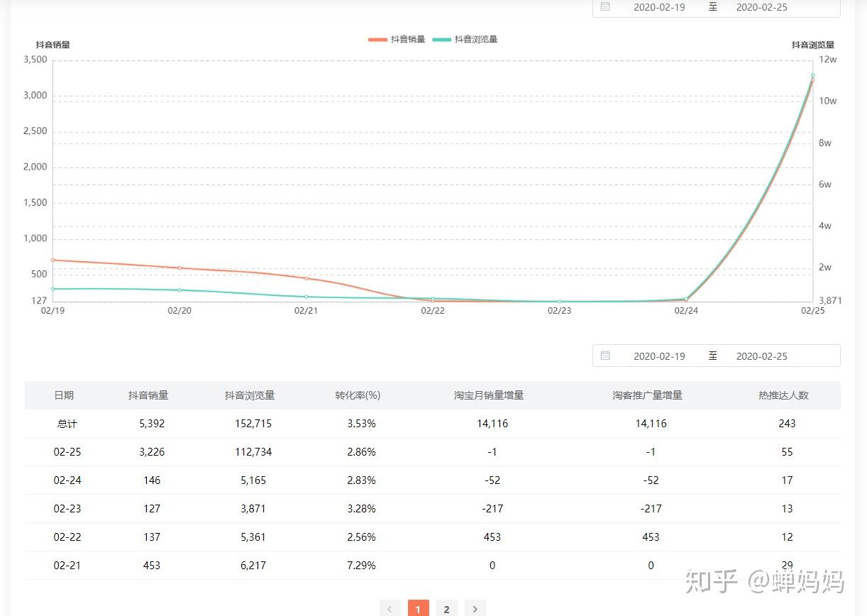
Task: Open the start date 2020-02-19 in the top date picker
Action: click(x=659, y=7)
